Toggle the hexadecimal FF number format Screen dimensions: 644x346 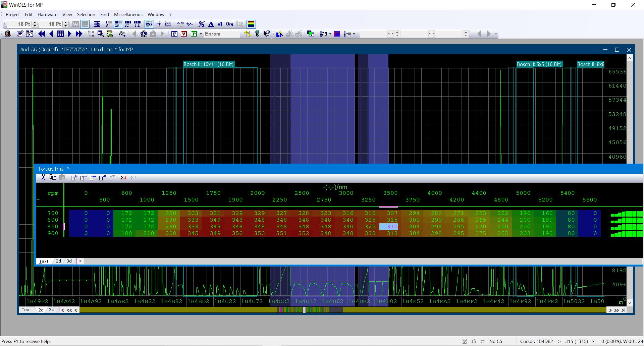(159, 24)
